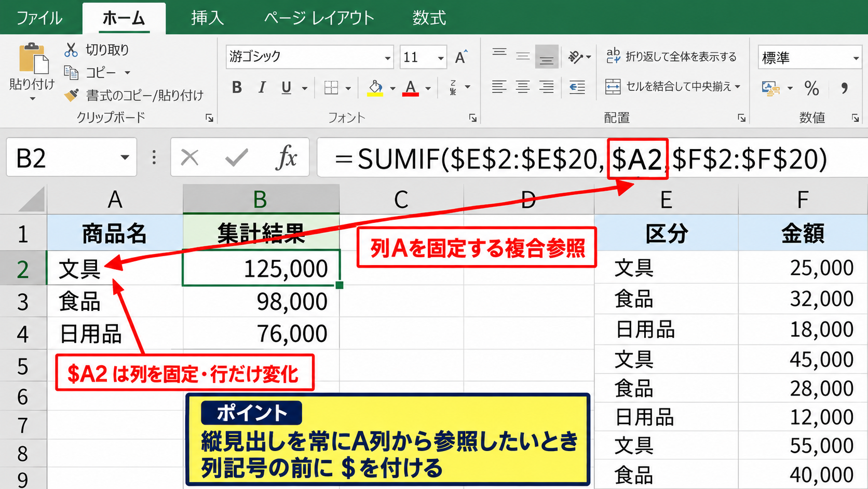This screenshot has height=489, width=868.
Task: Click the Cut scissors icon
Action: tap(71, 50)
